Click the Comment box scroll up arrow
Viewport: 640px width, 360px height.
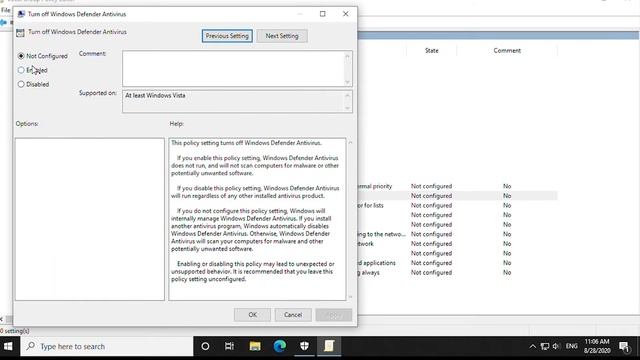point(348,56)
